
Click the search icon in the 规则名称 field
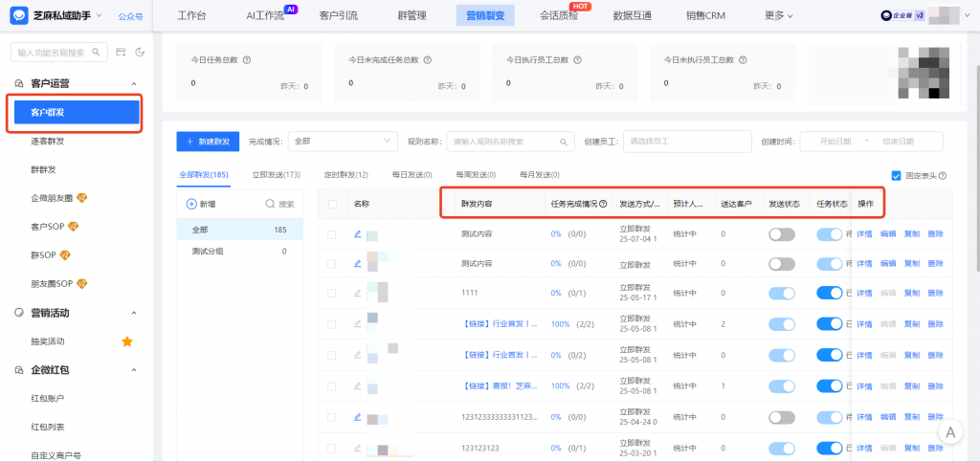(564, 142)
